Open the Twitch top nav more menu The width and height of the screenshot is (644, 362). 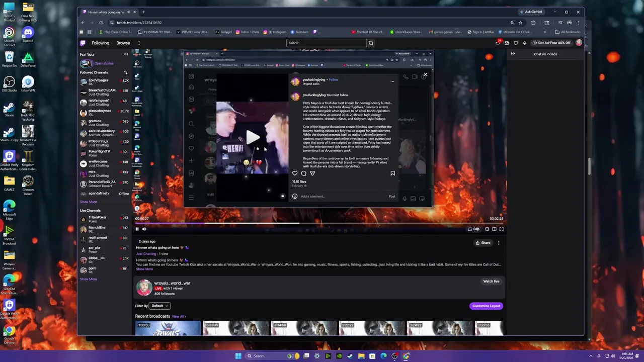tap(139, 43)
